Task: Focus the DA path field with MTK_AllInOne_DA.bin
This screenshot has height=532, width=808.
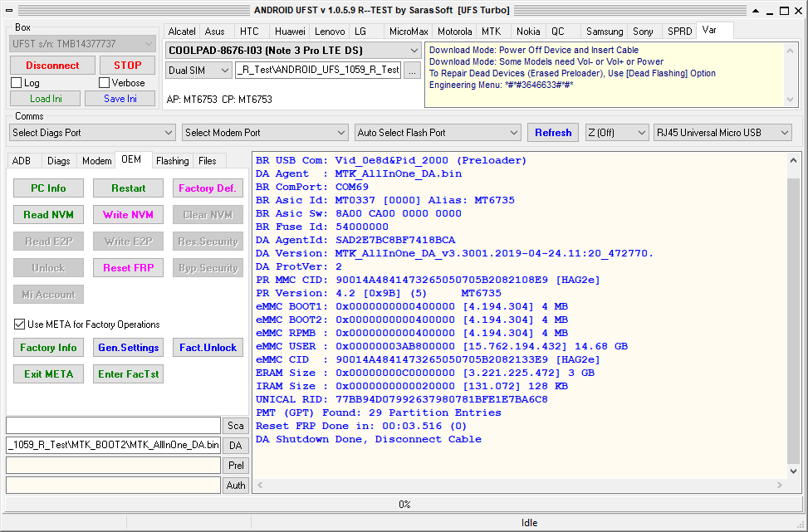Action: [114, 446]
